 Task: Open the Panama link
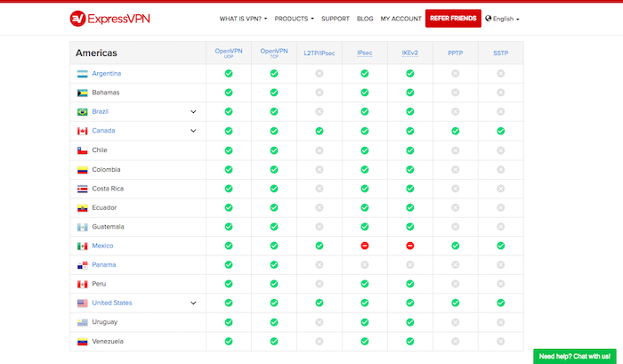(104, 265)
